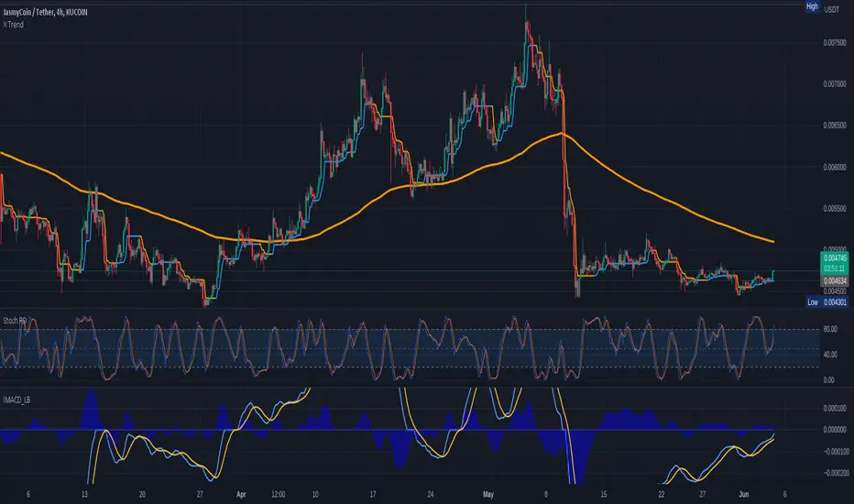Click the 0.00 Stoch RSI scale value
The height and width of the screenshot is (504, 854).
coord(828,379)
